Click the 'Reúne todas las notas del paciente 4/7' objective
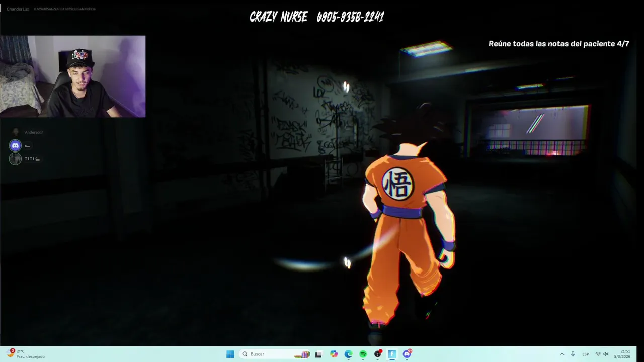644x362 pixels. (559, 44)
